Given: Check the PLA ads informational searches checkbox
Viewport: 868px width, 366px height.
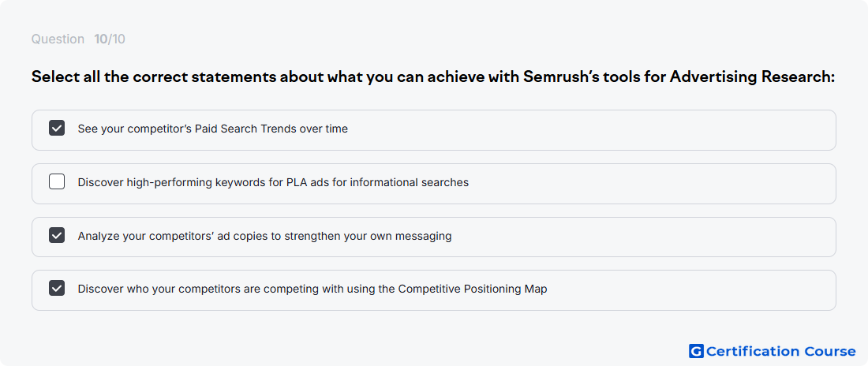Looking at the screenshot, I should pyautogui.click(x=57, y=181).
